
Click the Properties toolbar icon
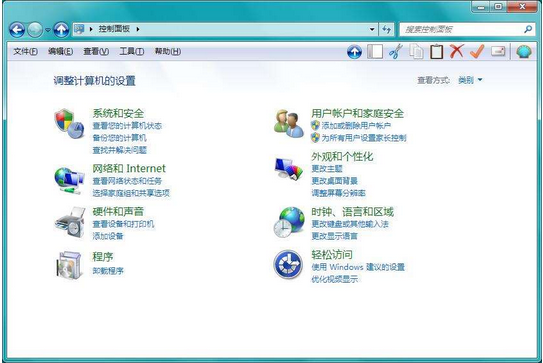pos(498,52)
